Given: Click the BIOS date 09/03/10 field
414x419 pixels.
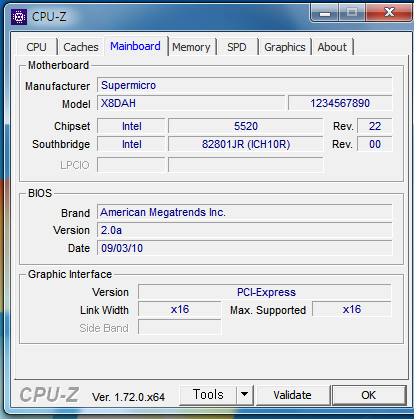Looking at the screenshot, I should click(x=245, y=248).
